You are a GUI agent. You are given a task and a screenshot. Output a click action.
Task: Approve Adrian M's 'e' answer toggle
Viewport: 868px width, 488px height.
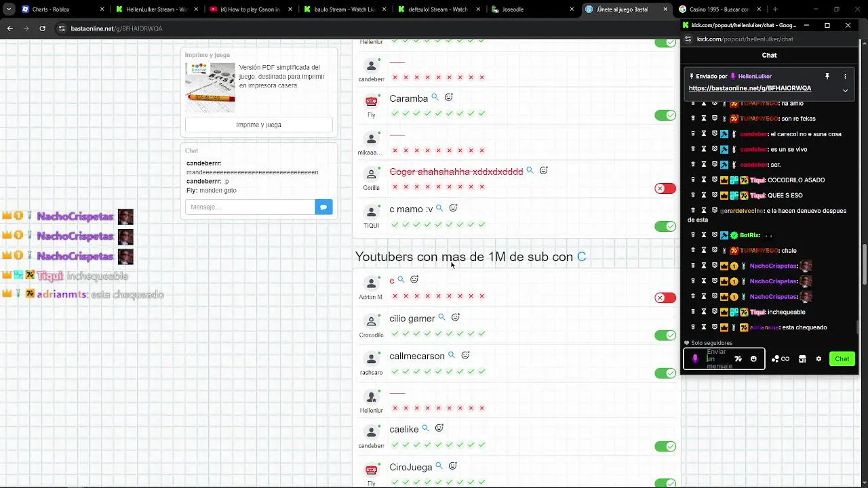[x=665, y=298]
